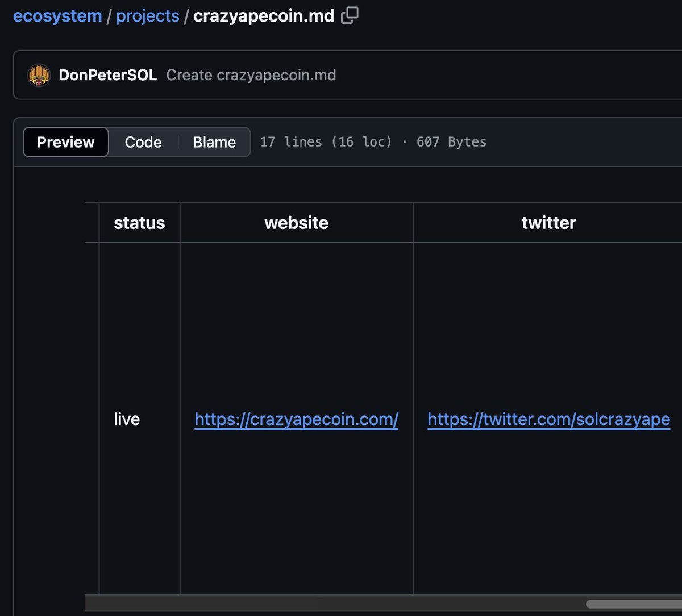Click the crazyapecoin.md filename in breadcrumb
Viewport: 682px width, 616px height.
[x=264, y=15]
